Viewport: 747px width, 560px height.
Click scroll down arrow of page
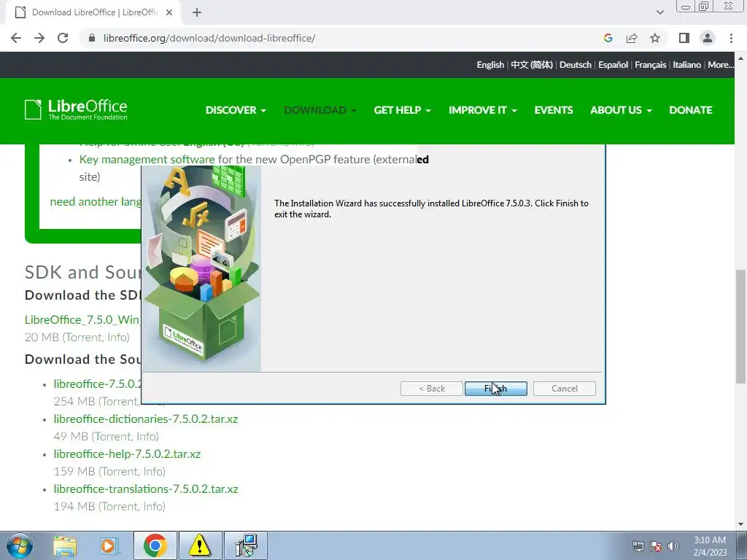[741, 525]
